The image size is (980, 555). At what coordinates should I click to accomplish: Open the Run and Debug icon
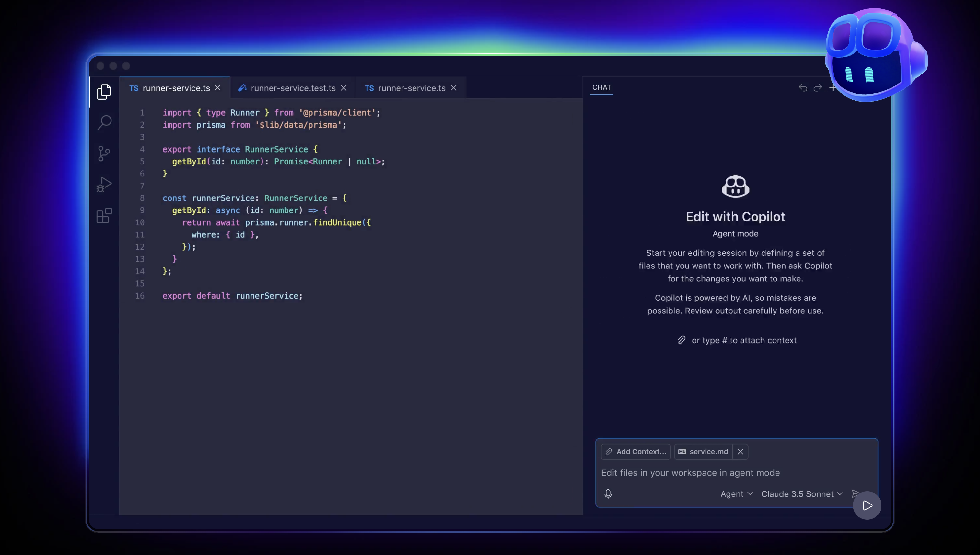pos(104,185)
